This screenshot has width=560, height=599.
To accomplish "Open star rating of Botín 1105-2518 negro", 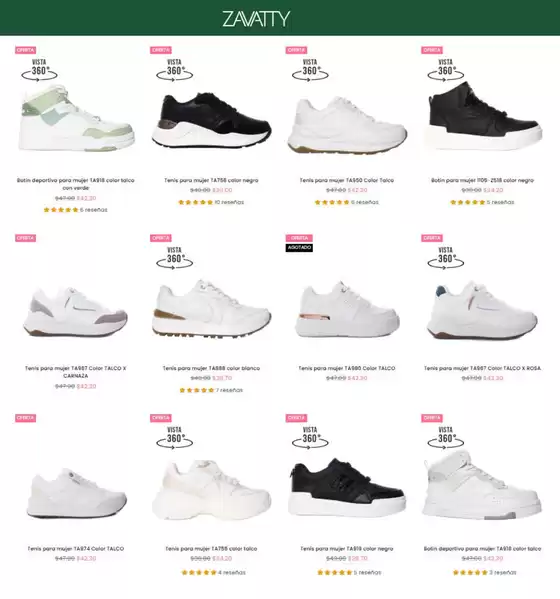I will click(468, 202).
